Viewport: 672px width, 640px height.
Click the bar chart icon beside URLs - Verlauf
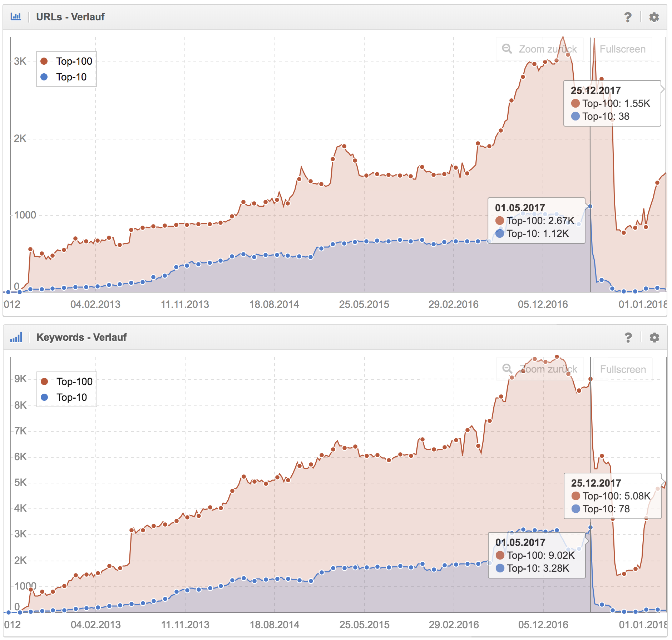click(x=16, y=17)
